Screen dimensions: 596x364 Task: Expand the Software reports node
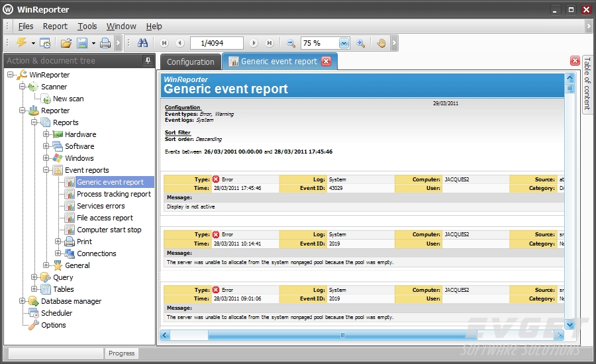point(46,146)
